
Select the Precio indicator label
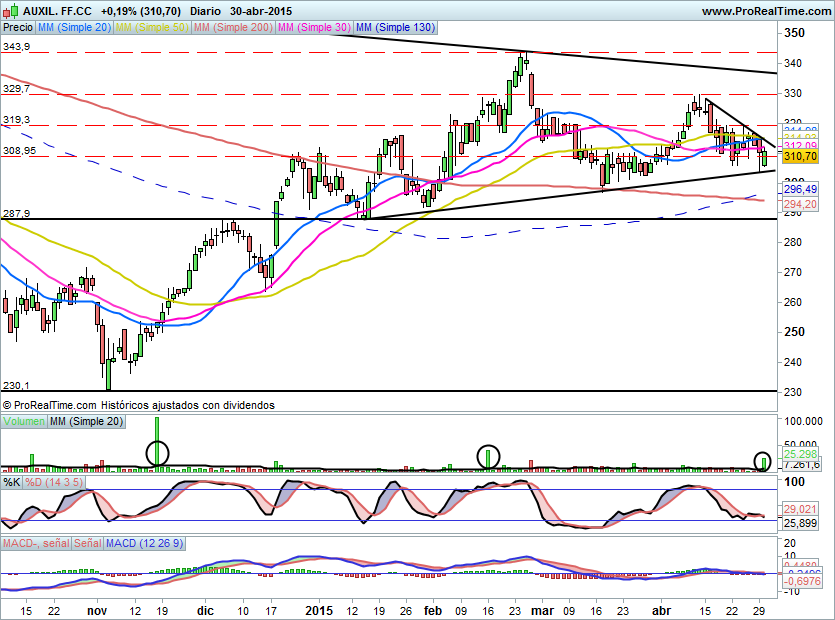(18, 28)
